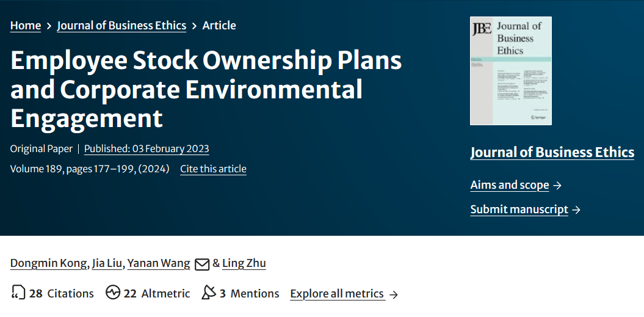Select the Article breadcrumb item
The image size is (644, 317).
[x=219, y=26]
